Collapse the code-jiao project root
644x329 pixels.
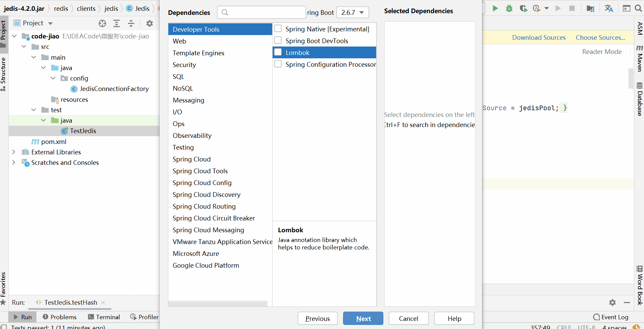pyautogui.click(x=15, y=36)
